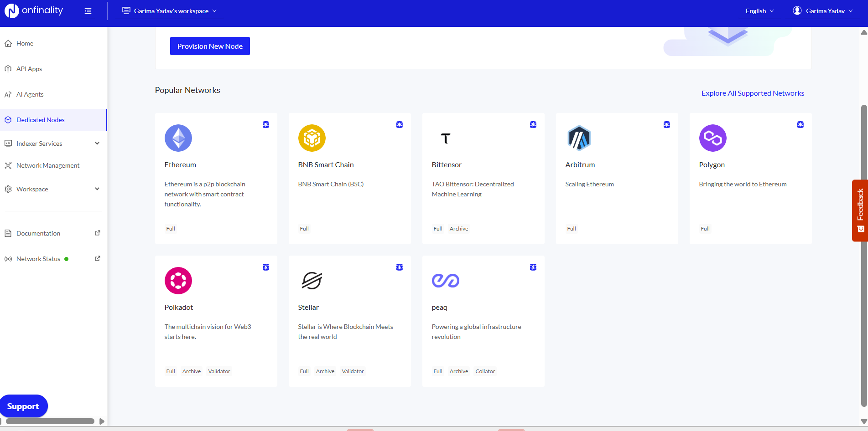Click the dedicated badge icon on Polygon card

[x=800, y=124]
